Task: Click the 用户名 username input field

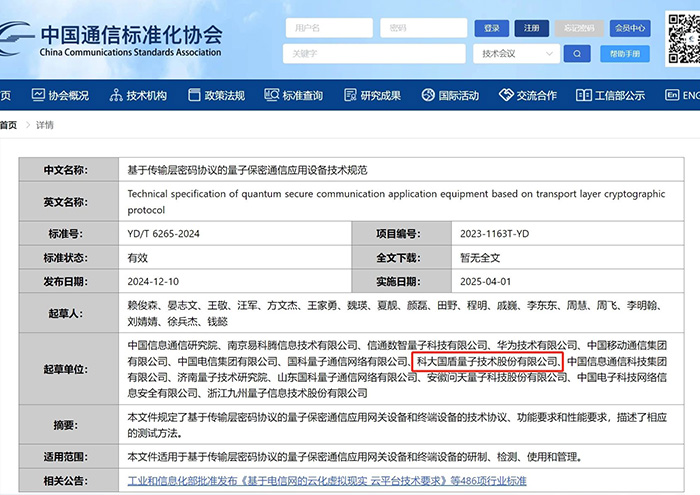Action: click(x=329, y=28)
